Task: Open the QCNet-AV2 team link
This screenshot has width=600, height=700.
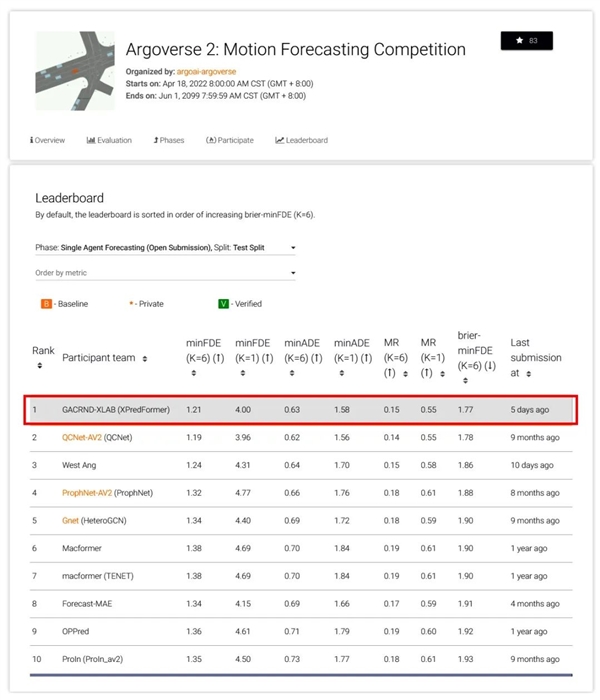Action: click(81, 437)
